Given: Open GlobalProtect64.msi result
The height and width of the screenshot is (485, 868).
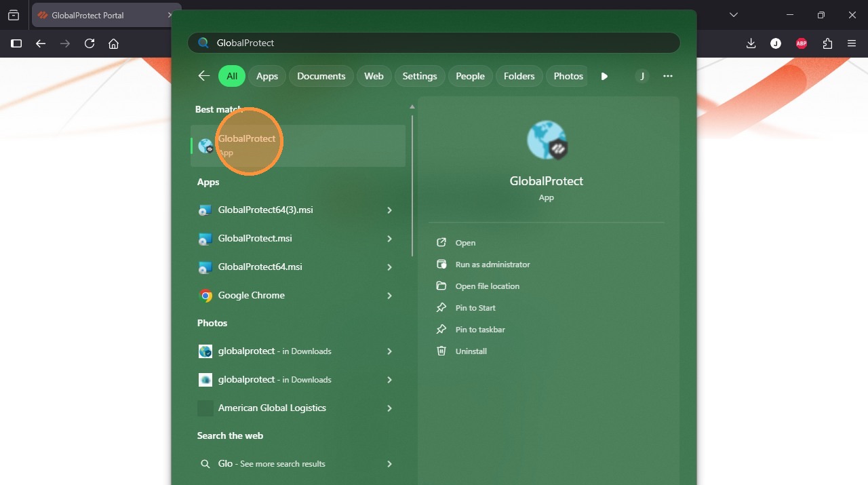Looking at the screenshot, I should click(298, 267).
